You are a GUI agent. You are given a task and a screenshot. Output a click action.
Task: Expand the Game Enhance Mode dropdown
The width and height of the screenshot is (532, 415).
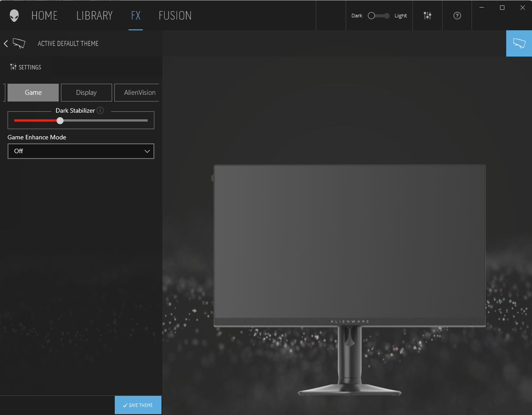coord(81,151)
